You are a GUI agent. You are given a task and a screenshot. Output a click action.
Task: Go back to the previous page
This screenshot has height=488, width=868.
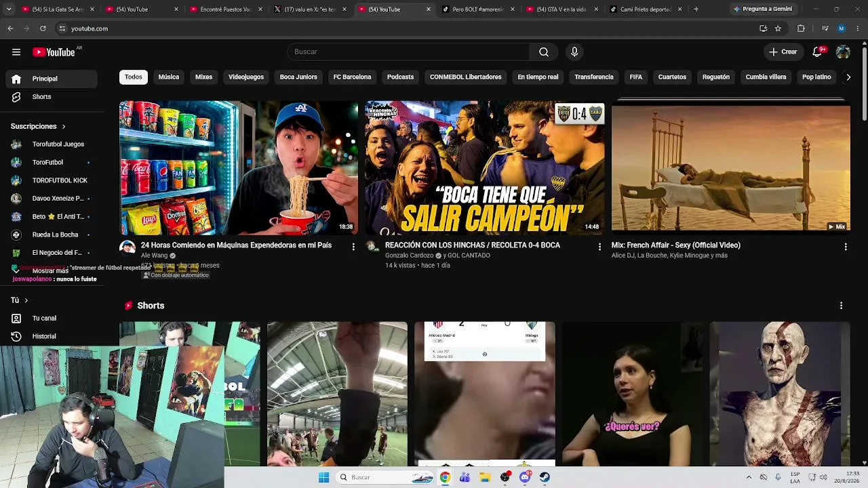click(x=10, y=28)
